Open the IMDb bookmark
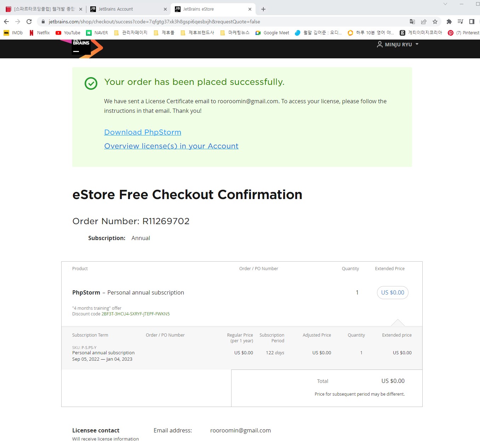Screen dimensions: 480x448 tap(13, 33)
